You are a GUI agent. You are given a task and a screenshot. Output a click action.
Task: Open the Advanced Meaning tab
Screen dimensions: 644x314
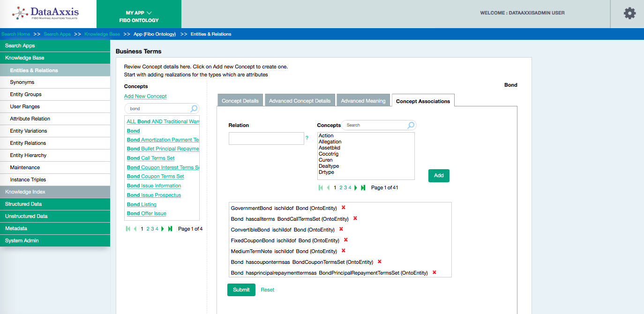click(363, 101)
